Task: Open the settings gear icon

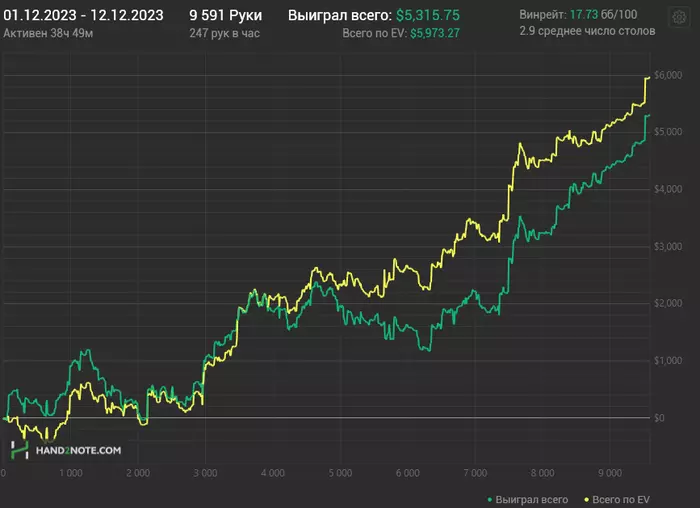Action: point(679,18)
